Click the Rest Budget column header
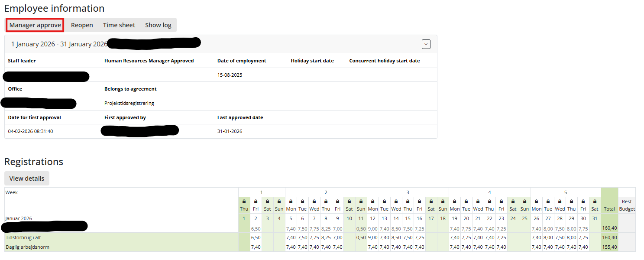 627,205
